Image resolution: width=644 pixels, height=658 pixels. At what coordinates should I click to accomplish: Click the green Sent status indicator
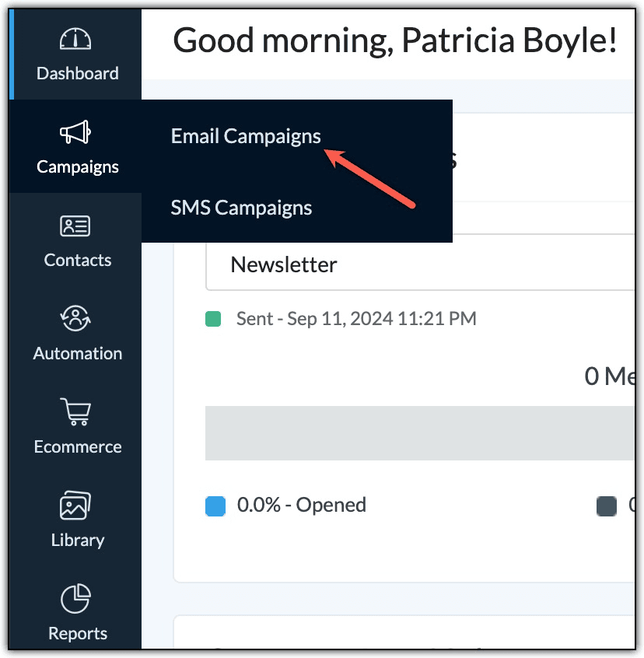point(213,318)
